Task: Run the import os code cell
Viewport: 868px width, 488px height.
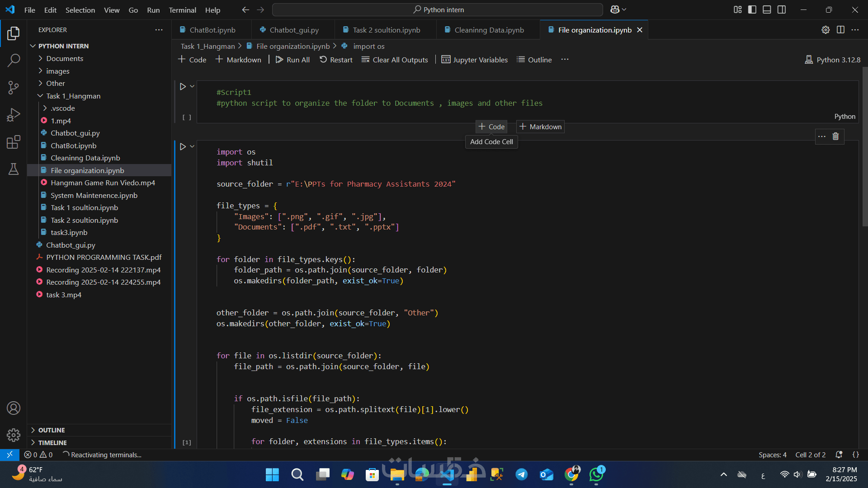Action: click(183, 146)
